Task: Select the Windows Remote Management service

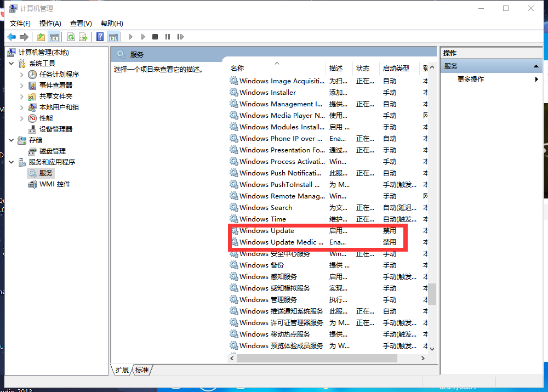Action: pyautogui.click(x=328, y=196)
